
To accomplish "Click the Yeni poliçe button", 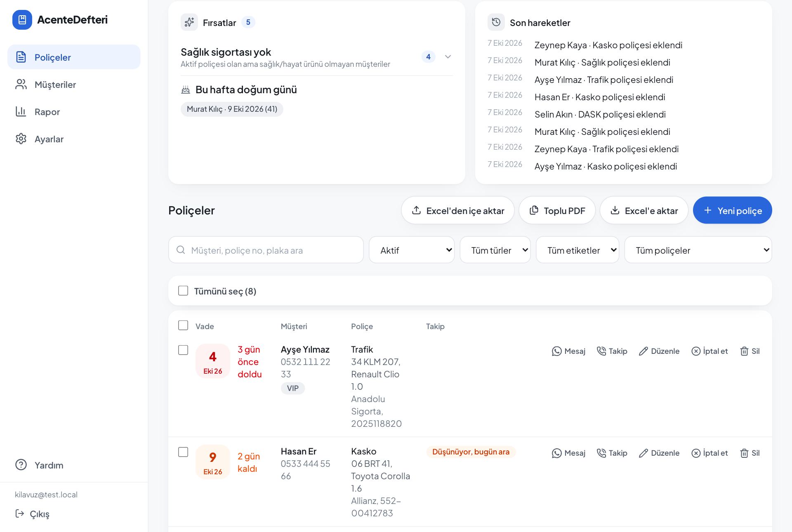I will tap(732, 210).
